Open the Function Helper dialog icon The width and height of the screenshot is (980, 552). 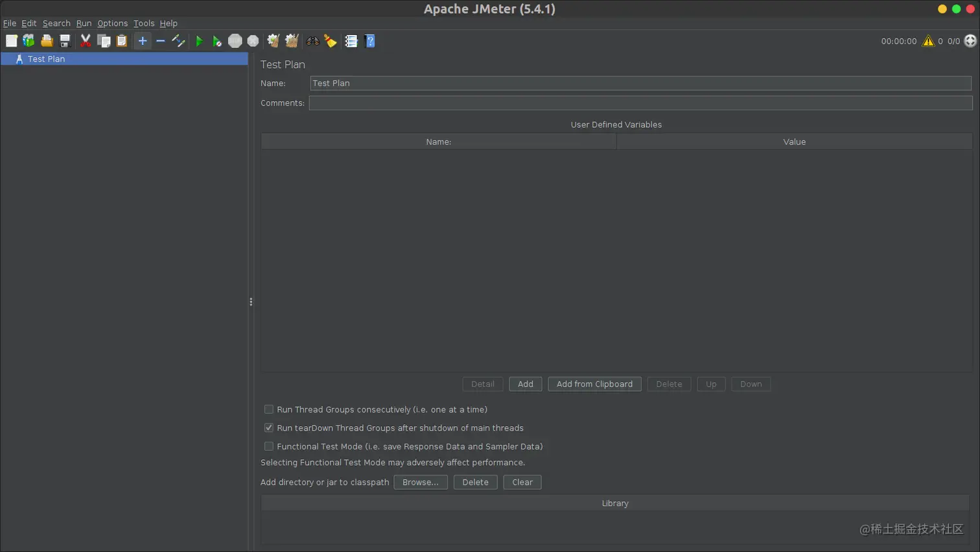(351, 41)
